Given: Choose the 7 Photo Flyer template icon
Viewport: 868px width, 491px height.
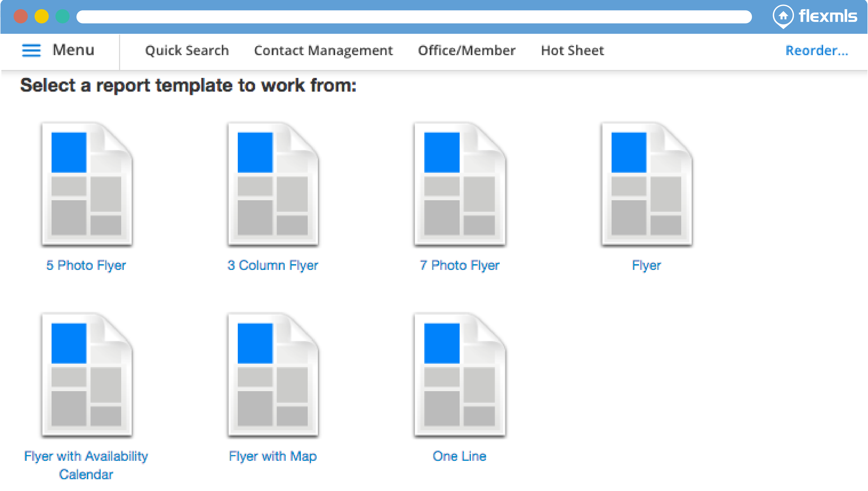Looking at the screenshot, I should click(460, 184).
